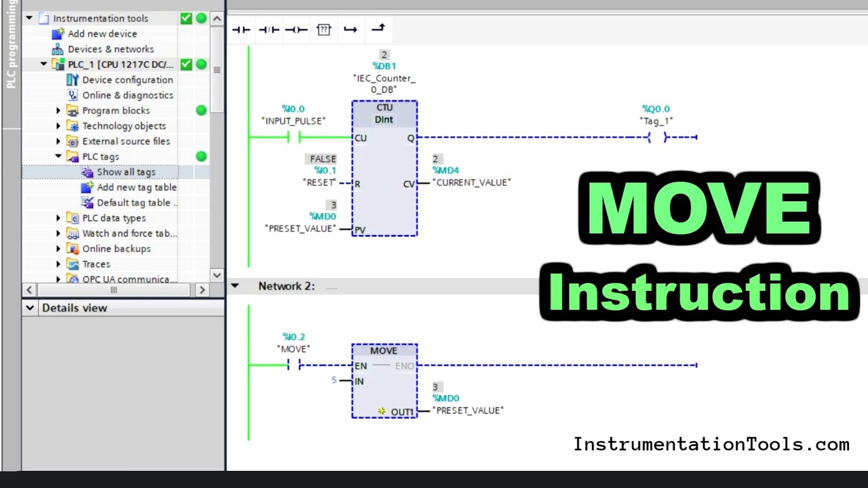
Task: Select Online & diagnostics entry
Action: point(127,95)
